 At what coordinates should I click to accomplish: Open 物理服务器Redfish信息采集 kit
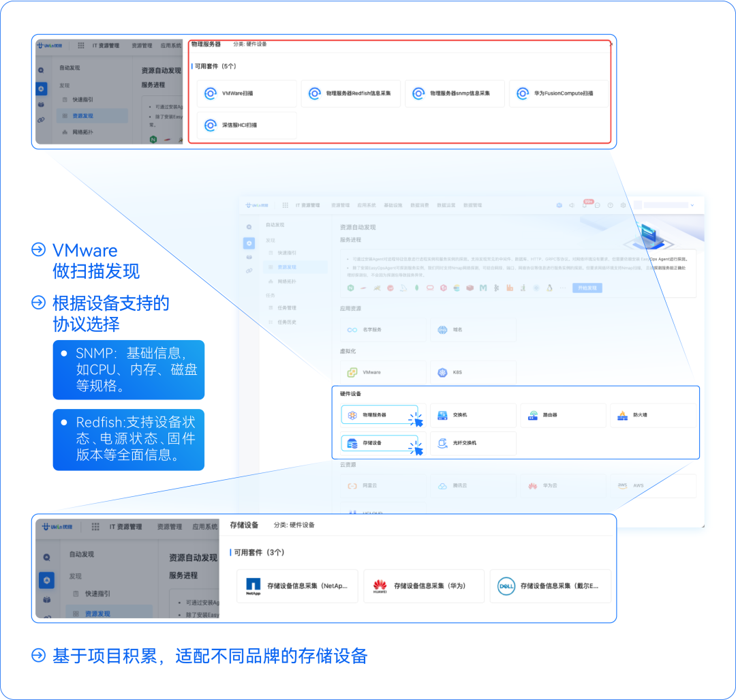pos(351,93)
